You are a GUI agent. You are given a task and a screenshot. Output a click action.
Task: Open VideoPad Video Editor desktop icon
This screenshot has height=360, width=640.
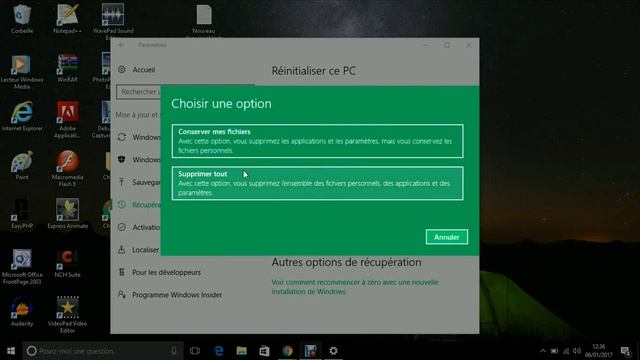tap(67, 315)
